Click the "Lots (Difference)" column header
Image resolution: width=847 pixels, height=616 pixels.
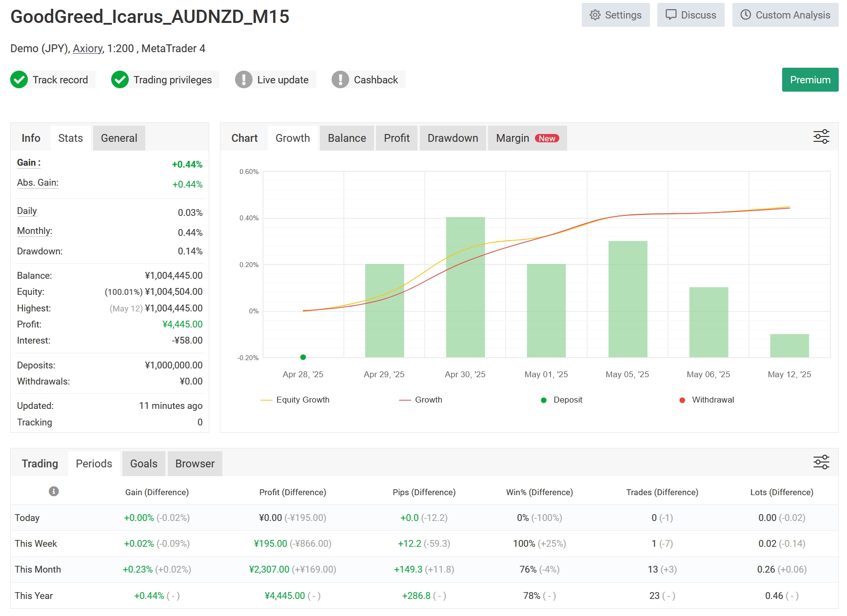pyautogui.click(x=782, y=492)
